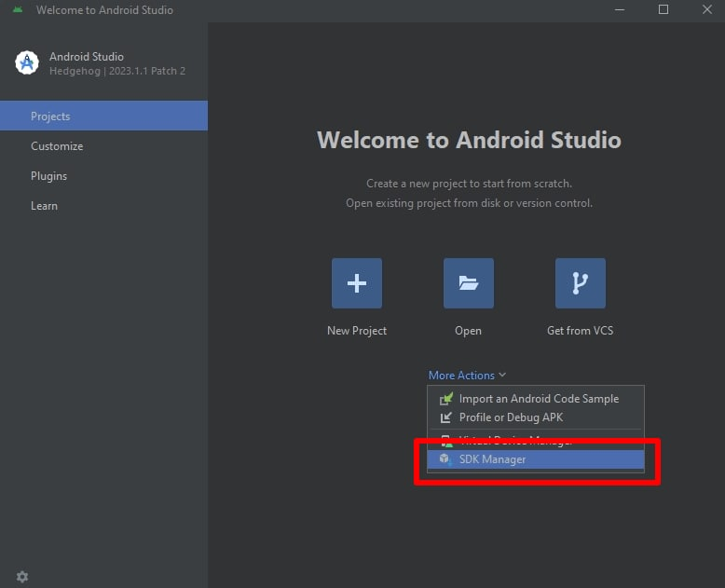Open Virtual Device Manager from the menu
This screenshot has width=725, height=588.
(x=514, y=439)
